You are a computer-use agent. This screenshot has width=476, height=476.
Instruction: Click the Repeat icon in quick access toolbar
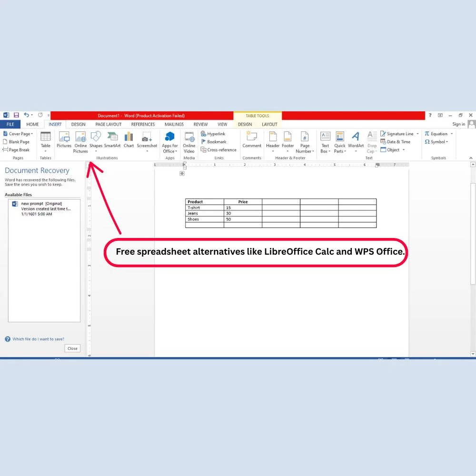[x=40, y=115]
